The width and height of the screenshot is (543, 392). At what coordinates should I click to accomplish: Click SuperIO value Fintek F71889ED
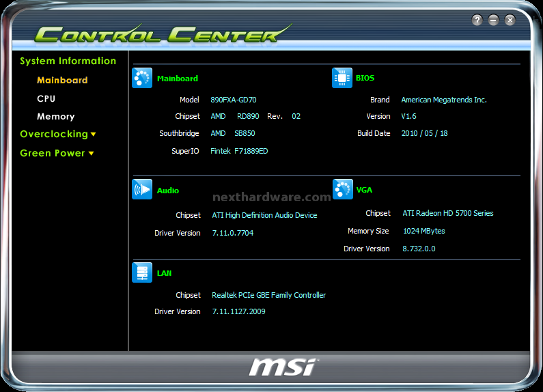[x=239, y=151]
